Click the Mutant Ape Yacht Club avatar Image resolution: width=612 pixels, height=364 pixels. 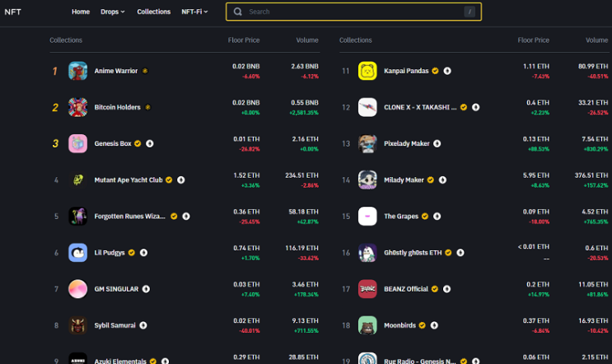point(77,180)
